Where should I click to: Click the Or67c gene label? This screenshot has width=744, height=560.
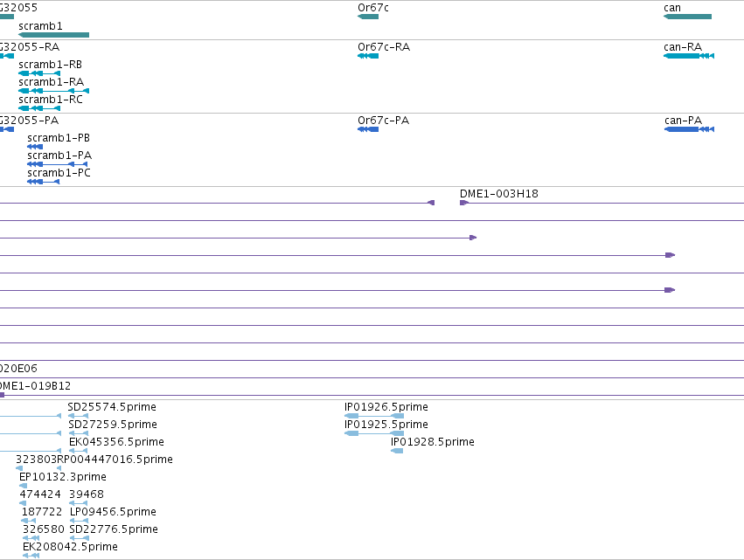[x=373, y=8]
